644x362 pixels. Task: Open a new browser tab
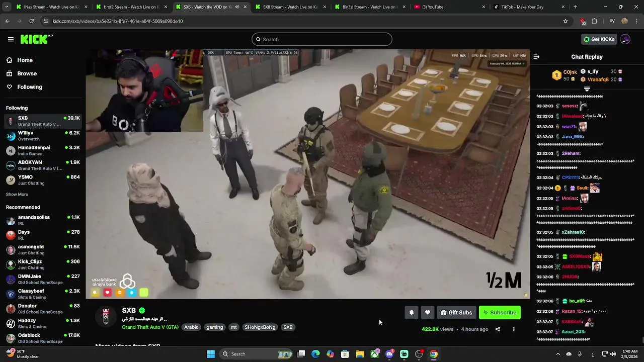click(575, 7)
